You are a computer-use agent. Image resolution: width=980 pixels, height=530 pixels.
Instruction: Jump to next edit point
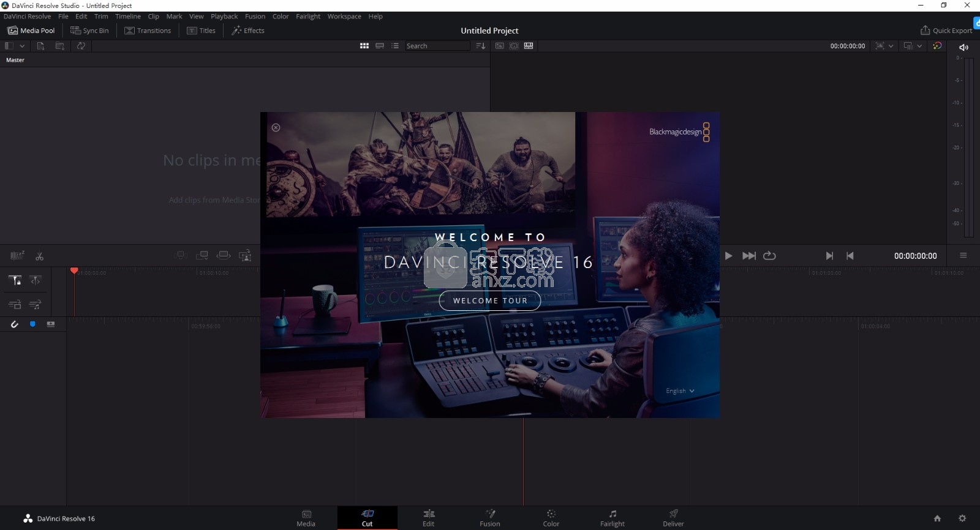(829, 256)
